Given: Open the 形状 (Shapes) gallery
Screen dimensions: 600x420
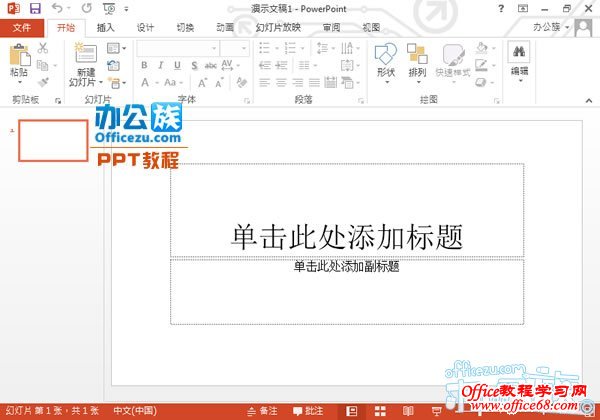Looking at the screenshot, I should click(x=386, y=63).
